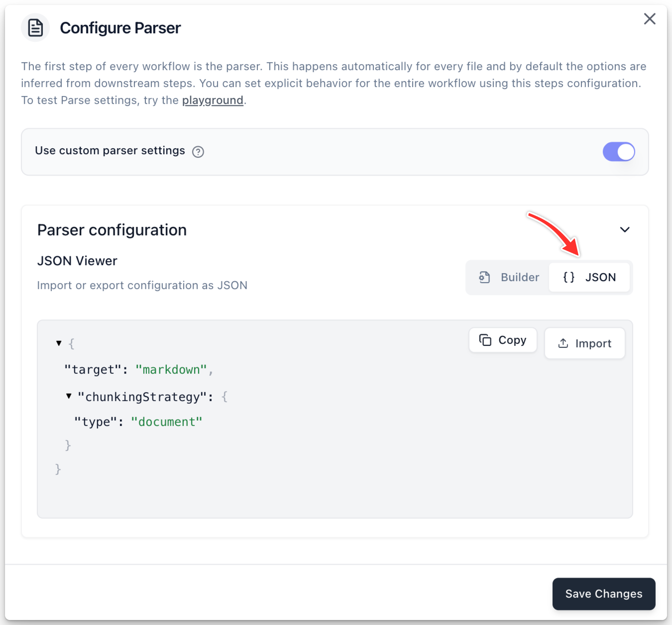672x625 pixels.
Task: Collapse the chunkingStrategy node triangle
Action: pyautogui.click(x=69, y=396)
